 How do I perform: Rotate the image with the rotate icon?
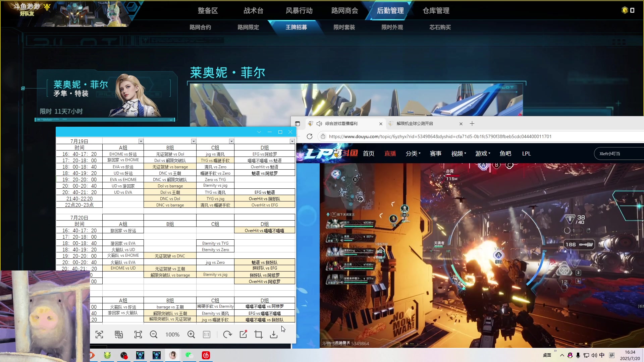pos(227,335)
